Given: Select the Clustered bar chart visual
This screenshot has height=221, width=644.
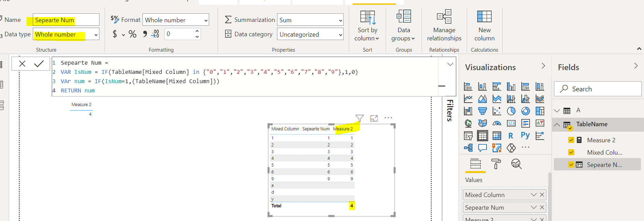Looking at the screenshot, I should click(497, 86).
